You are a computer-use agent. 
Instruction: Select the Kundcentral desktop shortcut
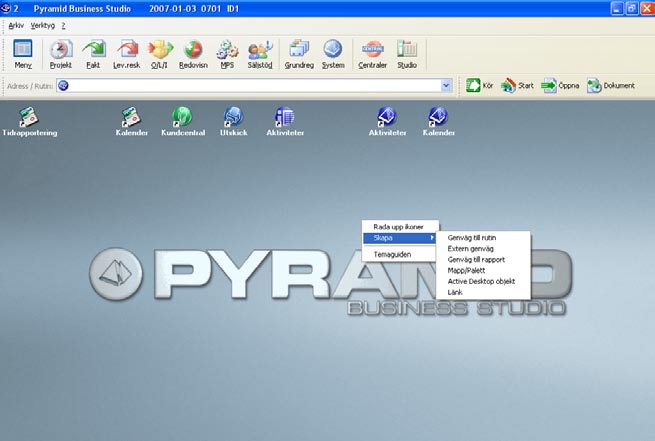click(x=183, y=122)
